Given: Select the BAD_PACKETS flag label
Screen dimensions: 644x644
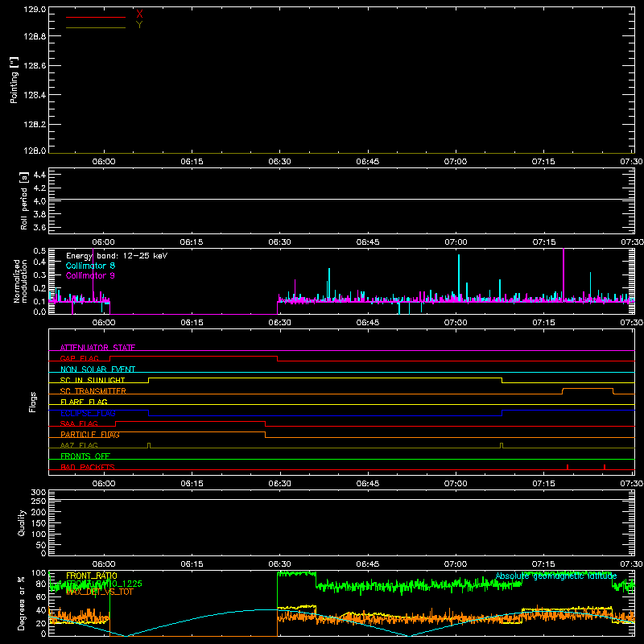Looking at the screenshot, I should coord(88,467).
